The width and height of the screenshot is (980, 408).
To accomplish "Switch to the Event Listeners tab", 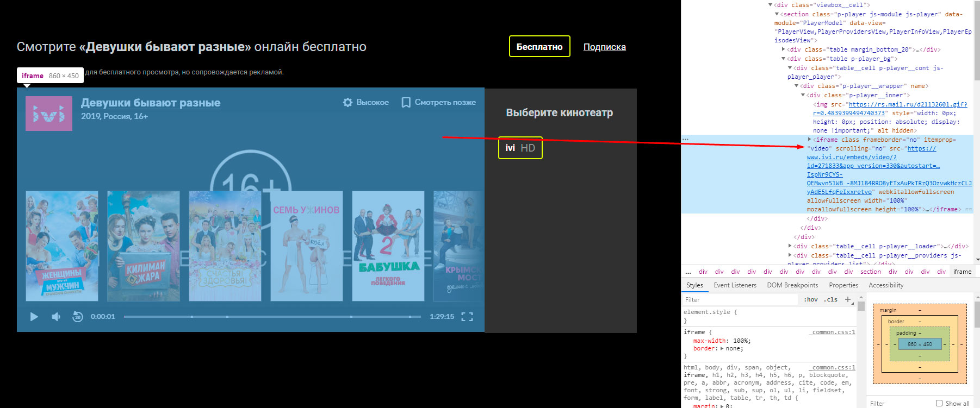I will [x=735, y=285].
